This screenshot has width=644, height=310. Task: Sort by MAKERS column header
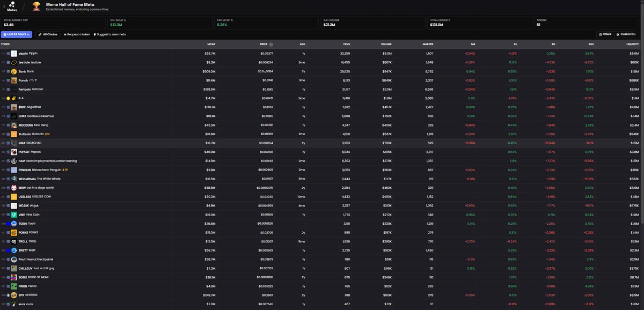(427, 45)
